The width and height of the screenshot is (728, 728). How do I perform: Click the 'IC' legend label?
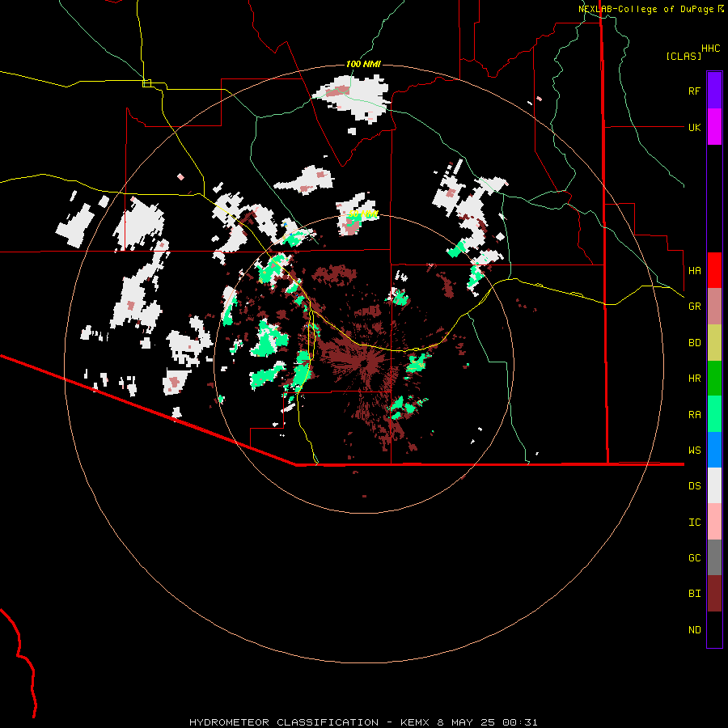[x=694, y=523]
